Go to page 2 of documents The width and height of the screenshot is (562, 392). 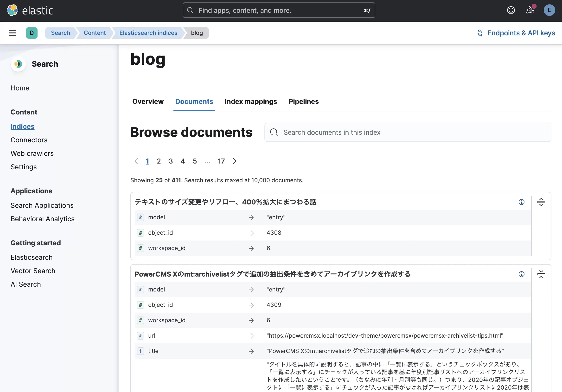[x=159, y=161]
